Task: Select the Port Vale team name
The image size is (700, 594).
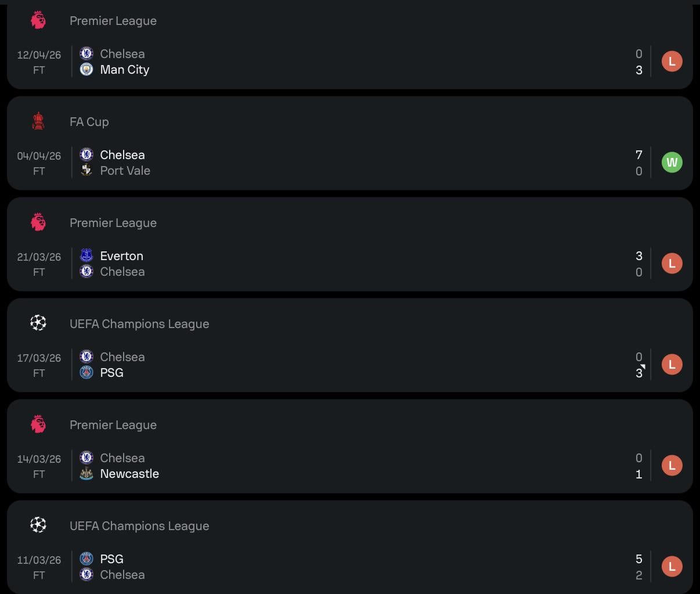Action: pos(125,171)
